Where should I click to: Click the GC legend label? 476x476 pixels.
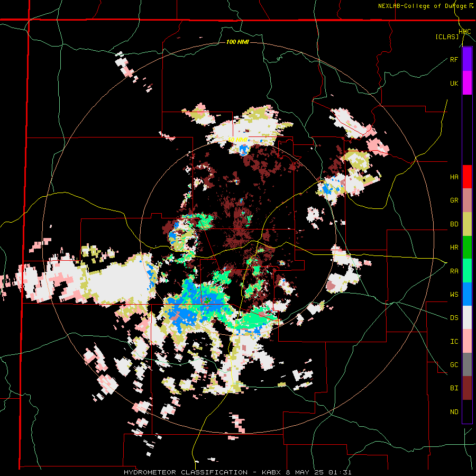[x=454, y=365]
